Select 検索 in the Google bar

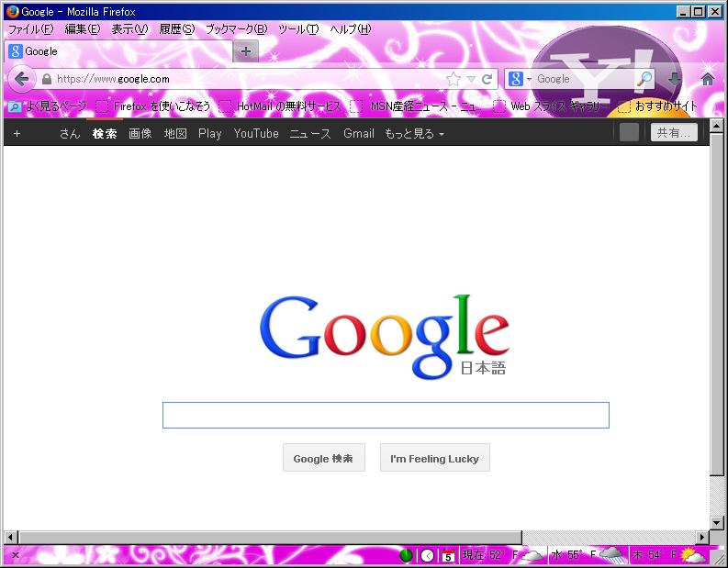point(105,134)
